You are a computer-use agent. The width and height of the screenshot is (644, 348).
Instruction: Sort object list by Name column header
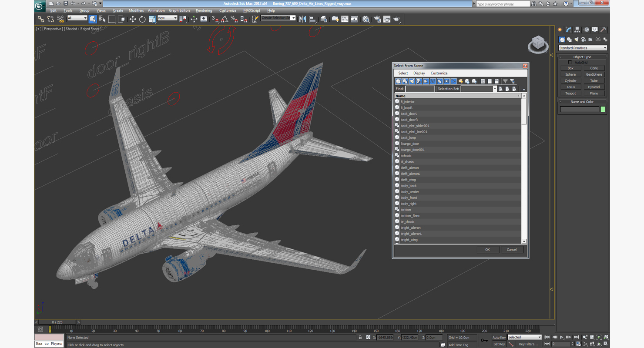(458, 96)
